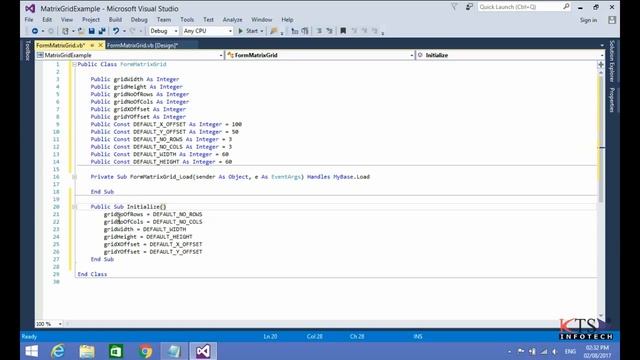Viewport: 640px width, 360px height.
Task: Click the Open File toolbar icon
Action: 81,31
